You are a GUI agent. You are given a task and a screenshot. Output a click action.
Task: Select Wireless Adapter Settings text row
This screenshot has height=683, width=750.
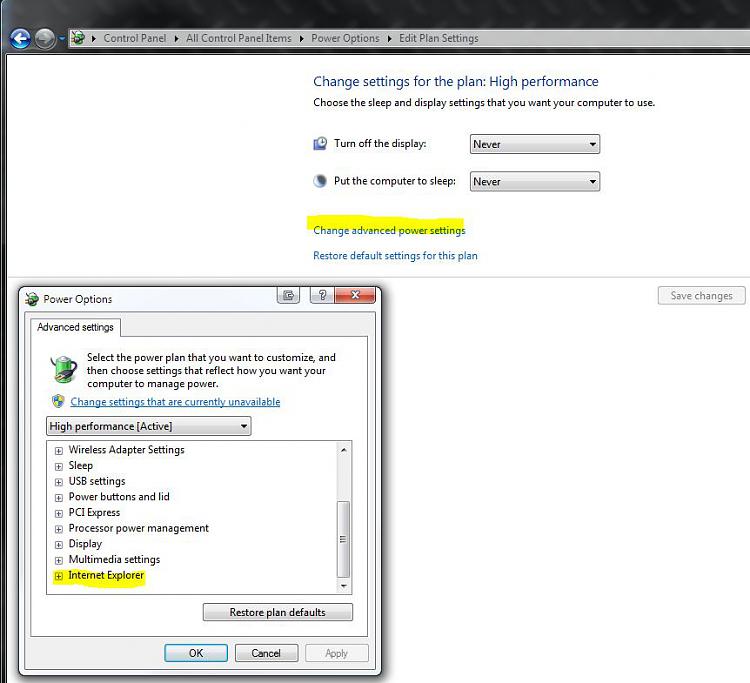pos(126,450)
